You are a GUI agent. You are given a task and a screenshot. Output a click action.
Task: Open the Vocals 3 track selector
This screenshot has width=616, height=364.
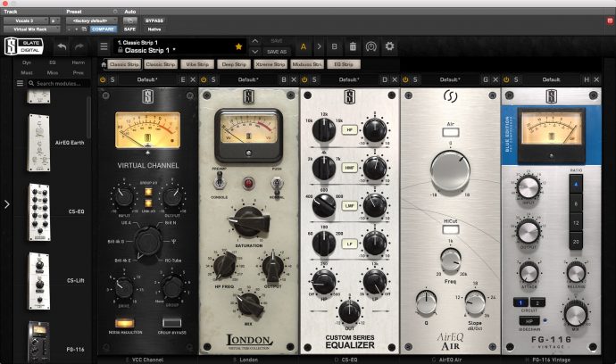click(26, 21)
